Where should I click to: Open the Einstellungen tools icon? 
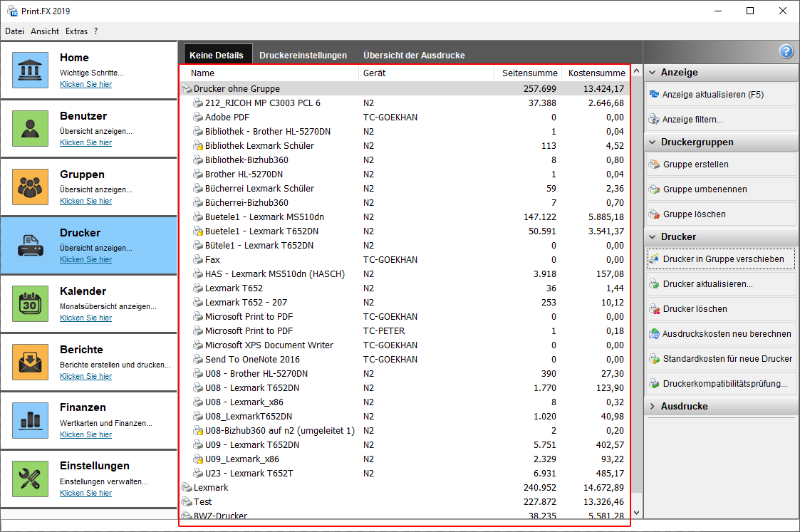30,479
